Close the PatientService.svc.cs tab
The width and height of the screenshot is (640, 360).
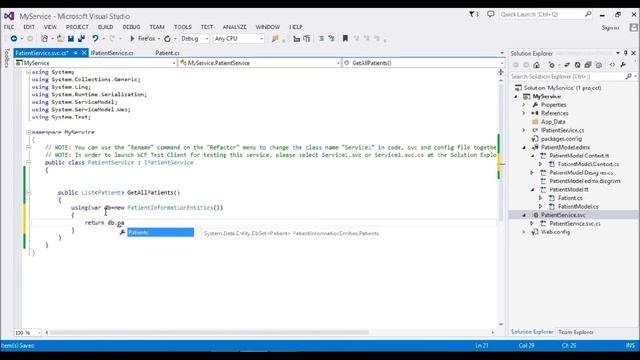[84, 53]
